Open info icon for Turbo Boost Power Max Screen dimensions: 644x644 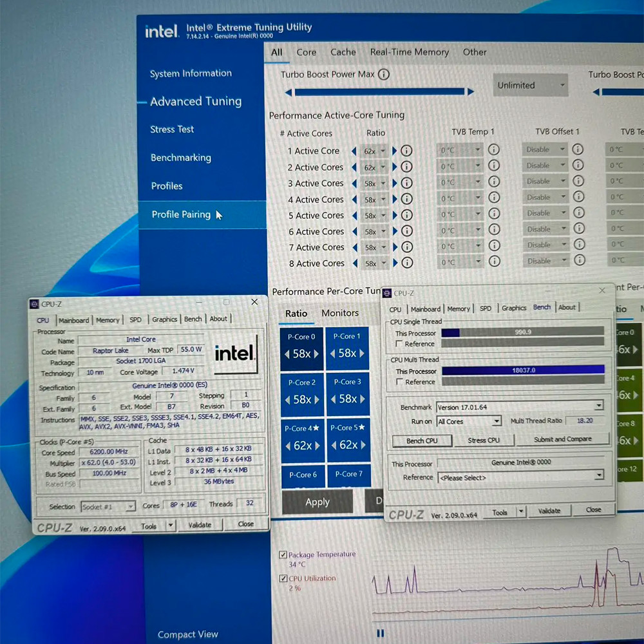point(384,74)
